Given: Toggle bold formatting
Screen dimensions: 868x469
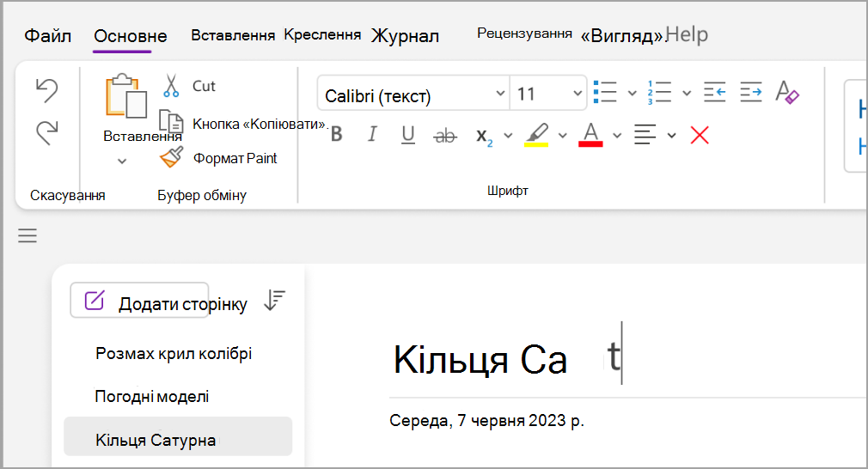Looking at the screenshot, I should 337,134.
